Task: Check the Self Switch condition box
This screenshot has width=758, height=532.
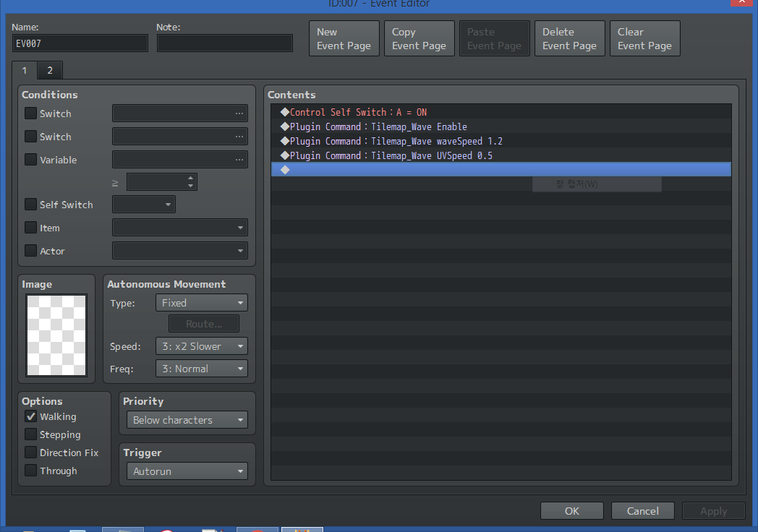Action: (30, 205)
